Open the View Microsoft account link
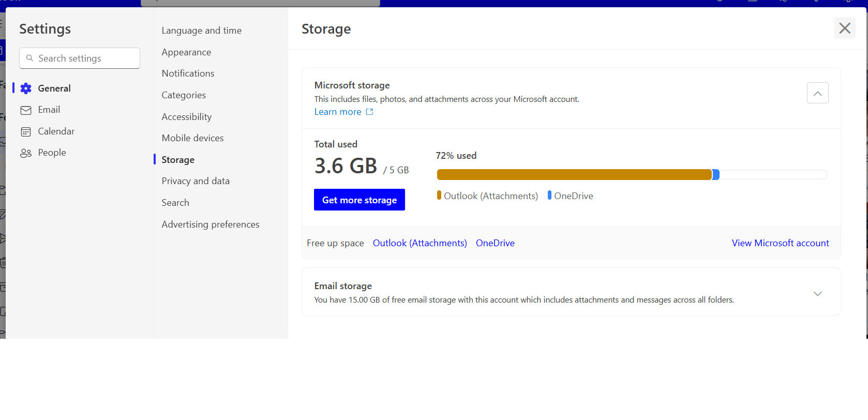 coord(780,243)
